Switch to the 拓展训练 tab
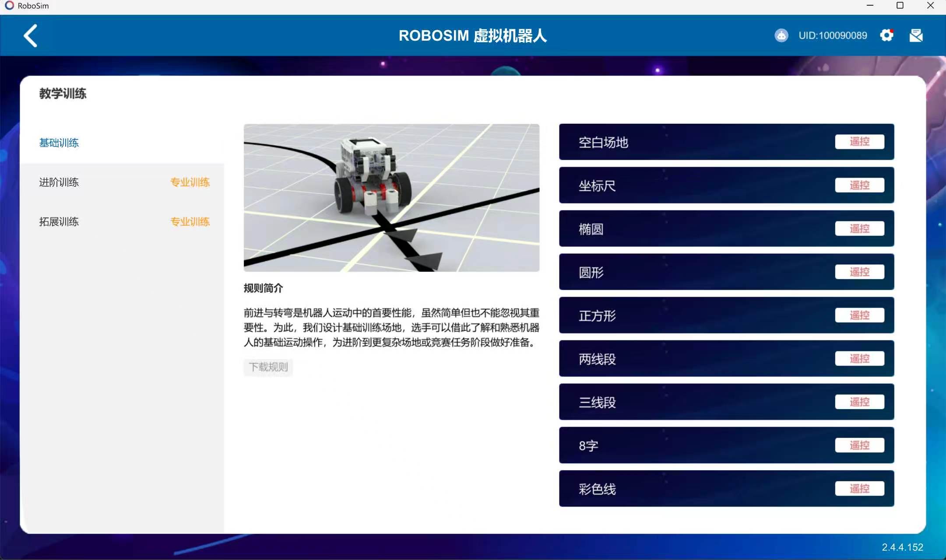 pos(59,221)
